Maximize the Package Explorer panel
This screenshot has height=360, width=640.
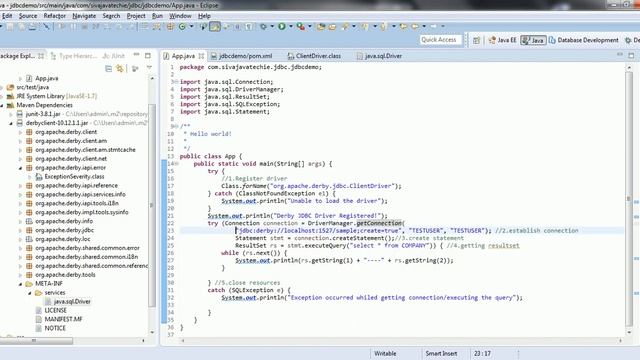(x=148, y=56)
